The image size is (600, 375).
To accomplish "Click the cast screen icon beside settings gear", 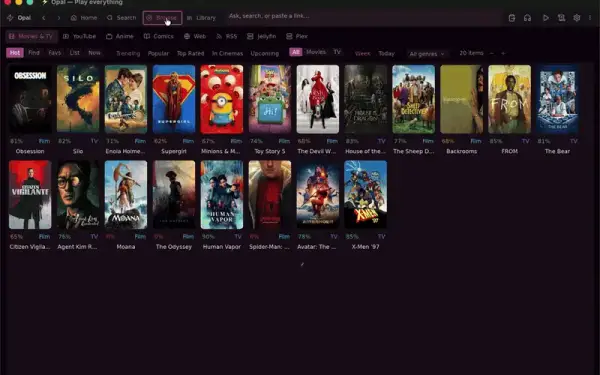I will [561, 18].
